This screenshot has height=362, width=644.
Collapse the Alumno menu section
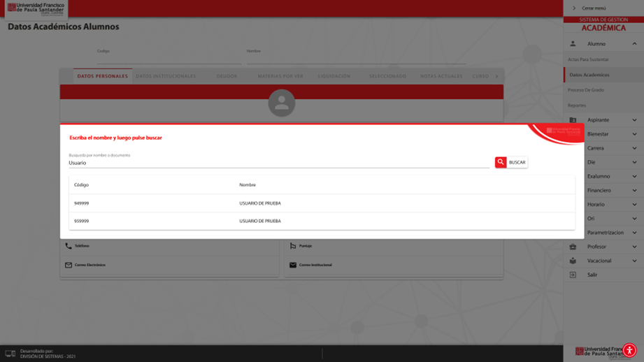(634, 44)
